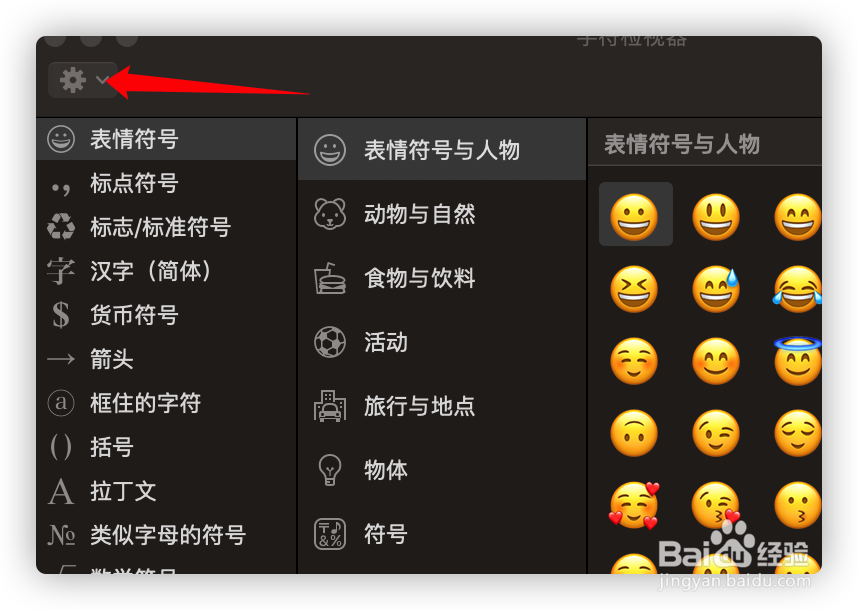Pick the face with tears of joy emoji
The height and width of the screenshot is (610, 858).
click(x=797, y=289)
